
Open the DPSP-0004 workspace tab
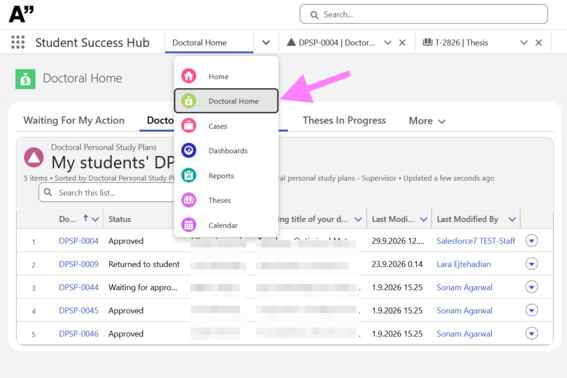click(331, 42)
